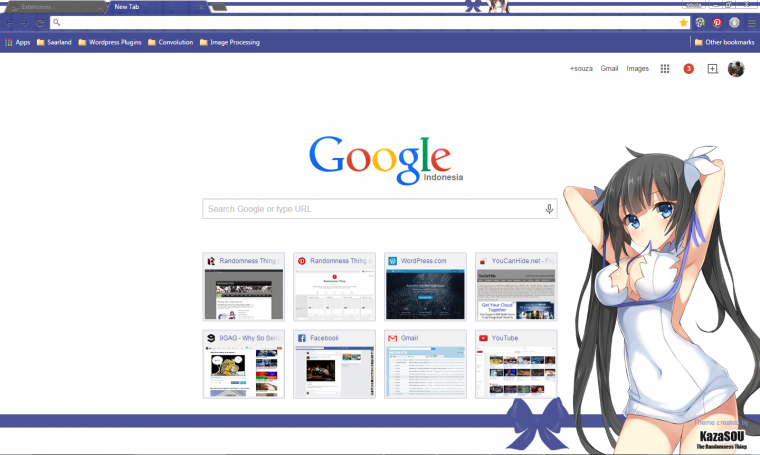This screenshot has width=760, height=455.
Task: Open the Images link
Action: click(637, 69)
